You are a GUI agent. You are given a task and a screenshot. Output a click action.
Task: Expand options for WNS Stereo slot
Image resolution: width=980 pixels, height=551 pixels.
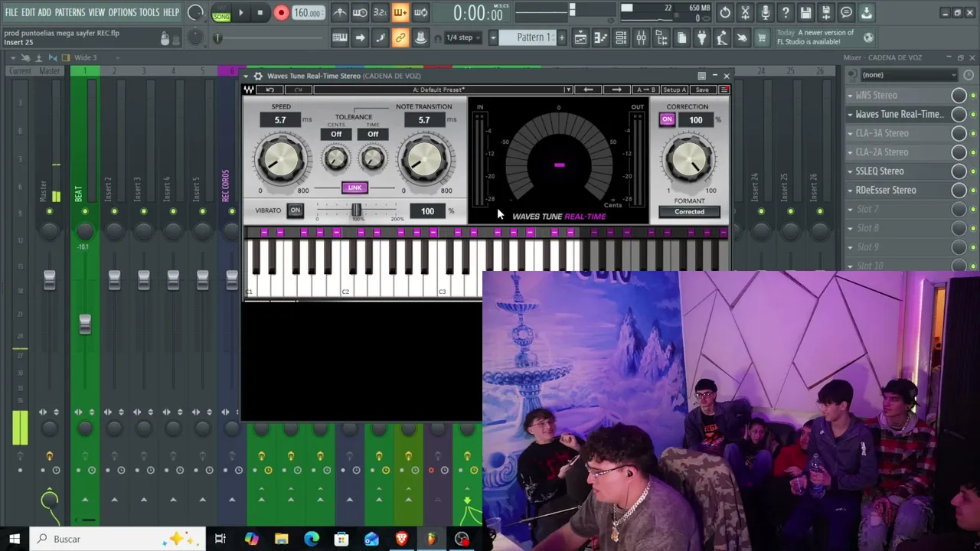tap(850, 96)
